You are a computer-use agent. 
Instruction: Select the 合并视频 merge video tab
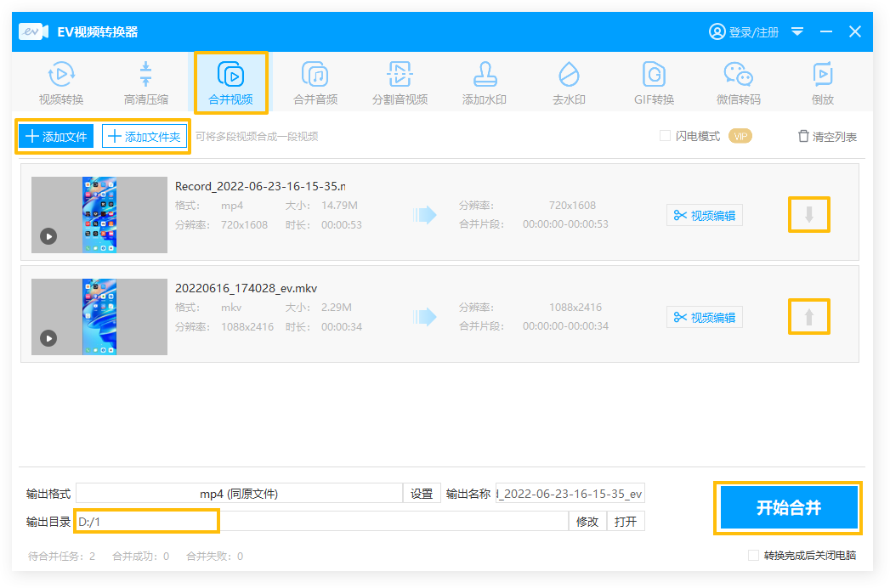tap(231, 83)
